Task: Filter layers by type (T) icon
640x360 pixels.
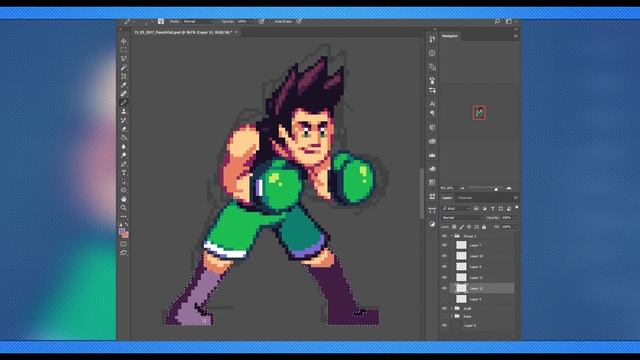Action: [493, 209]
